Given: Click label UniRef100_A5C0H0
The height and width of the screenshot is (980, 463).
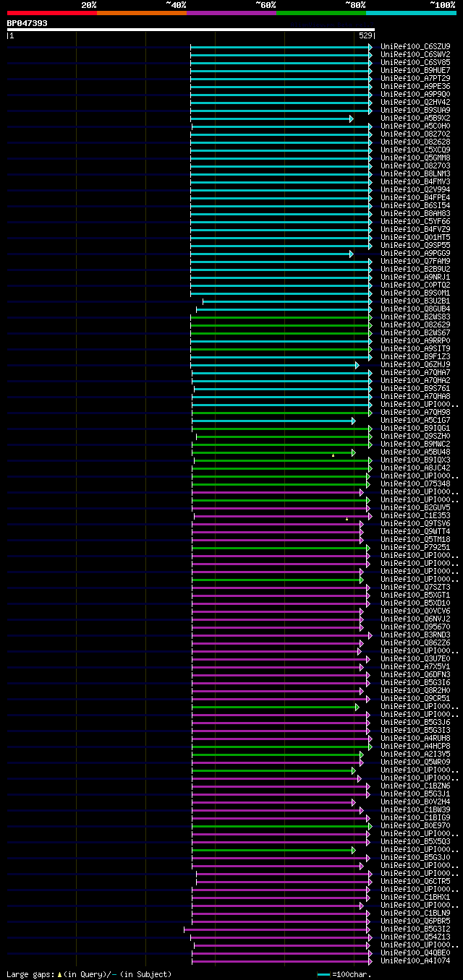Looking at the screenshot, I should coord(415,126).
